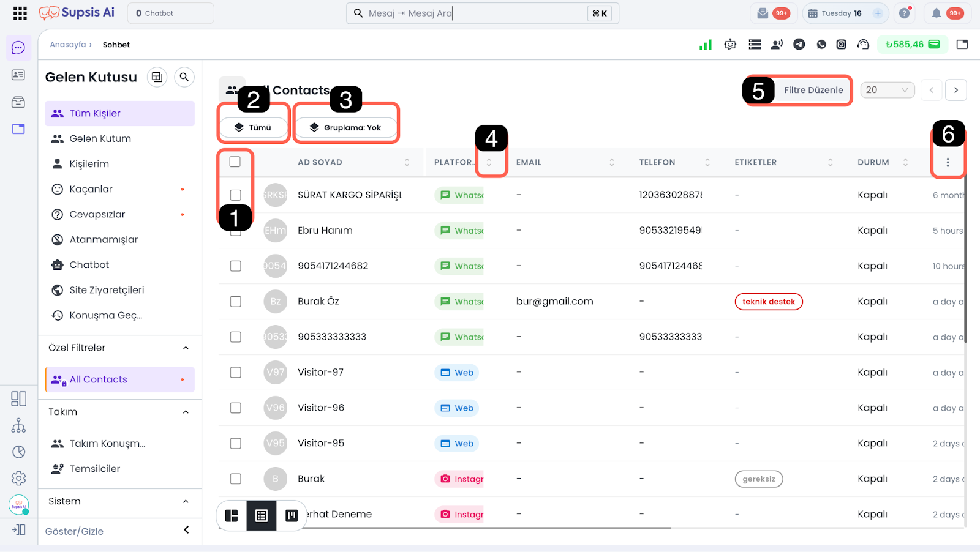Check the box for Burak Öz
The width and height of the screenshot is (980, 552).
(x=235, y=301)
